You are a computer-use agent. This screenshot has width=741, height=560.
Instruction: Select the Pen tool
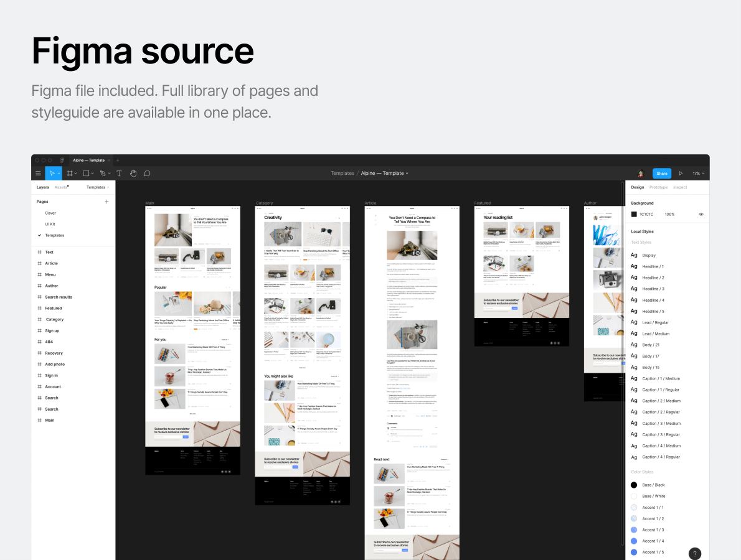(x=103, y=173)
